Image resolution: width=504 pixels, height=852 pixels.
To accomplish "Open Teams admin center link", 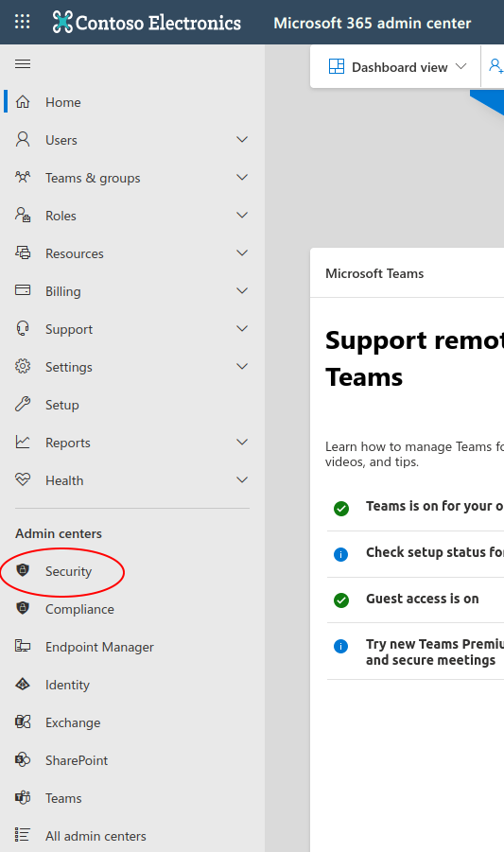I will [63, 798].
